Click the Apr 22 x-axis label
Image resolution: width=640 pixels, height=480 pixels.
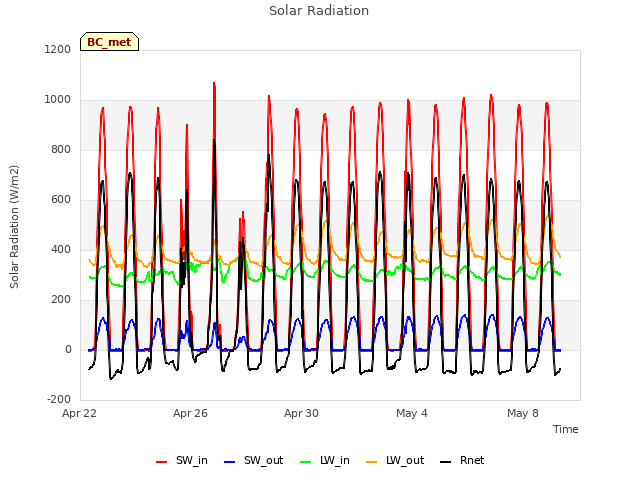[79, 413]
